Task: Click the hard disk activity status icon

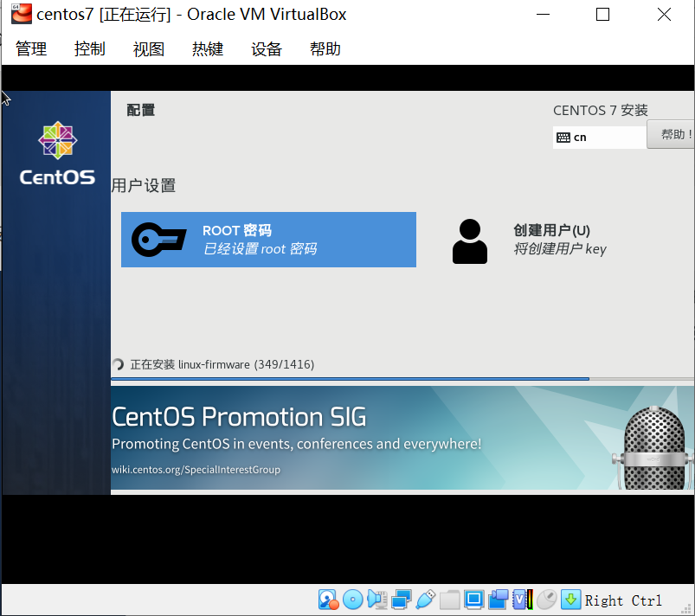Action: pyautogui.click(x=328, y=600)
